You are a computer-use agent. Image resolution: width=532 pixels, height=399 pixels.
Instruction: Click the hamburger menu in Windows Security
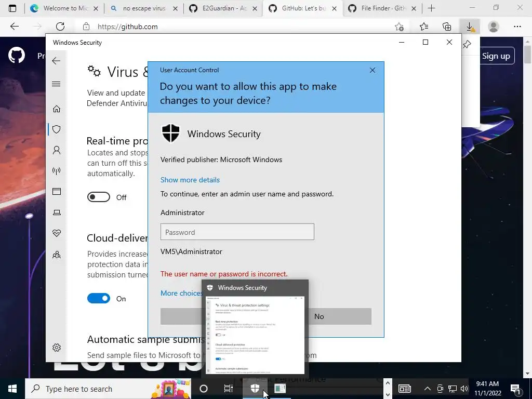(x=56, y=84)
